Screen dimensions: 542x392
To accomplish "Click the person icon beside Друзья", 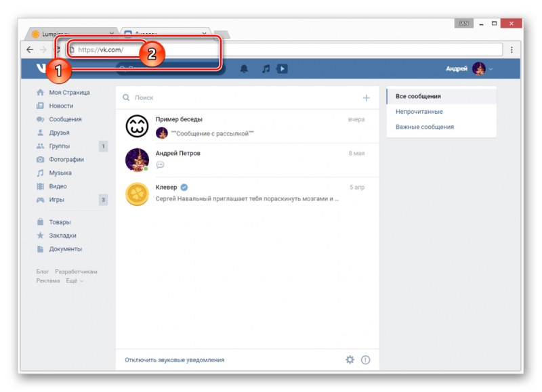I will 41,133.
